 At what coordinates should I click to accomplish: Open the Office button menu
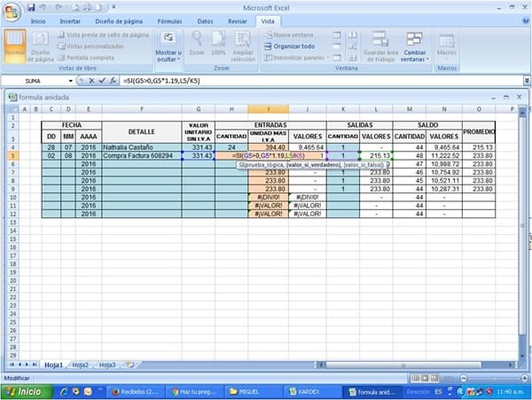(12, 12)
